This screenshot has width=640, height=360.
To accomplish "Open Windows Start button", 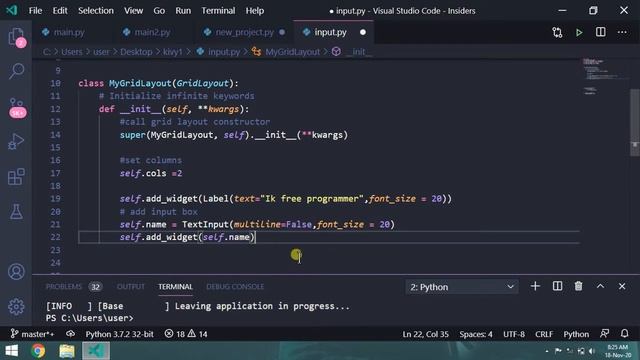I will pyautogui.click(x=12, y=351).
